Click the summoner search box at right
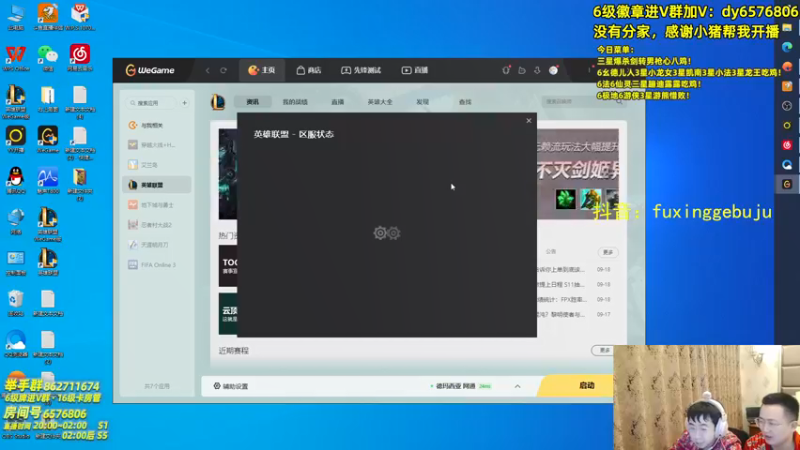The width and height of the screenshot is (800, 450). 583,102
